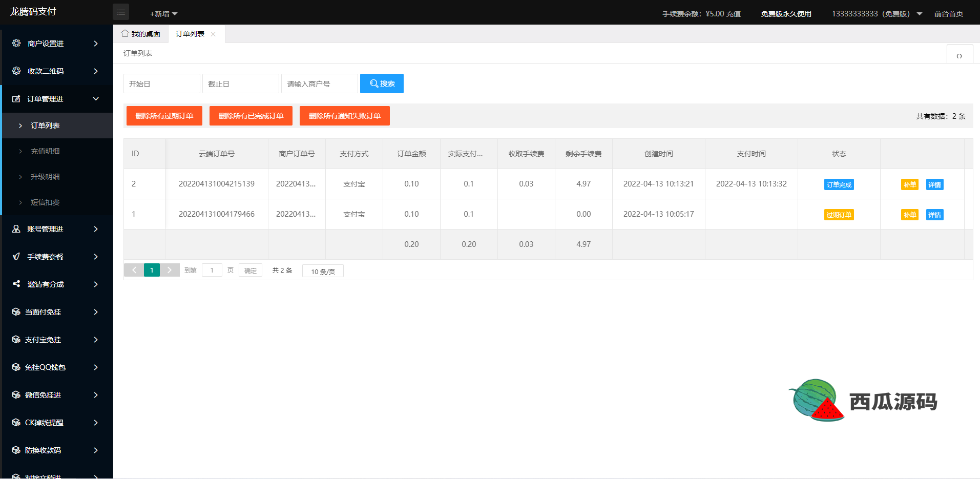Screen dimensions: 980x479
Task: Go to next page arrow
Action: (170, 270)
